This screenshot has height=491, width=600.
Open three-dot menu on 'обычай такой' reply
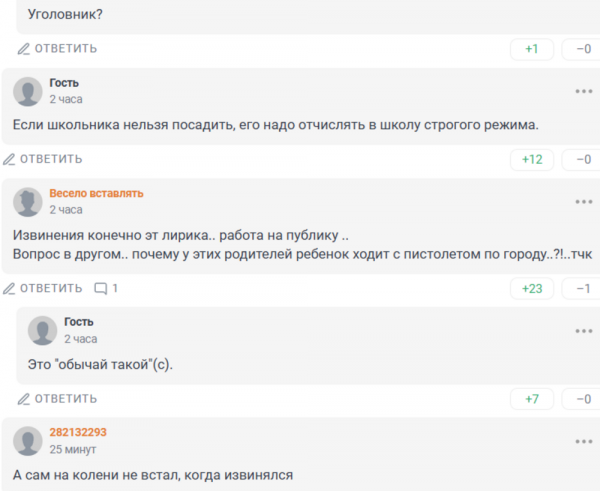coord(584,331)
